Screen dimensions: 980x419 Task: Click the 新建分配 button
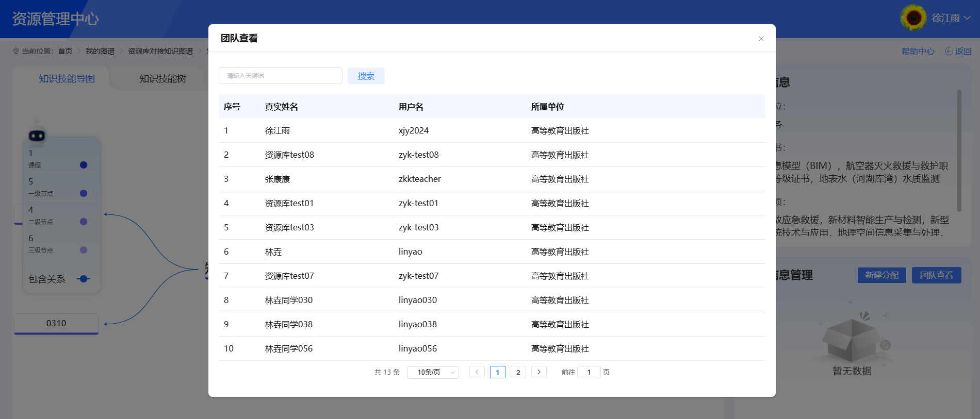pyautogui.click(x=881, y=275)
